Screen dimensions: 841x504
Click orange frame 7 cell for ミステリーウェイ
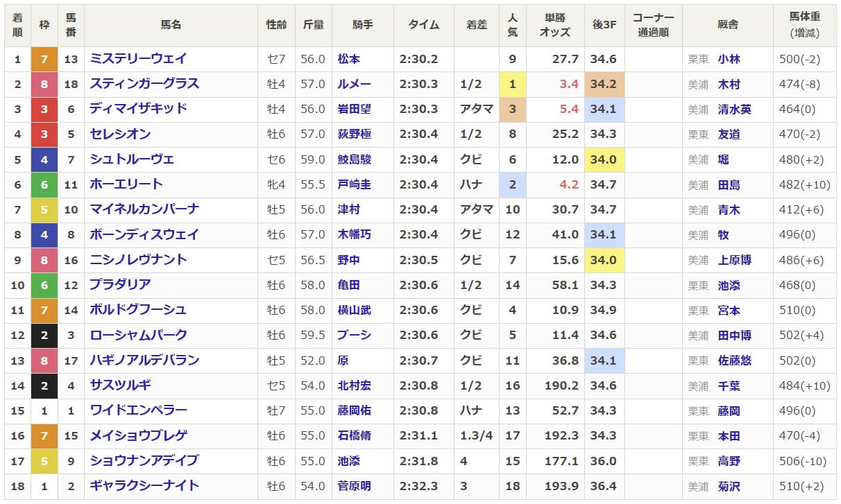tap(44, 59)
